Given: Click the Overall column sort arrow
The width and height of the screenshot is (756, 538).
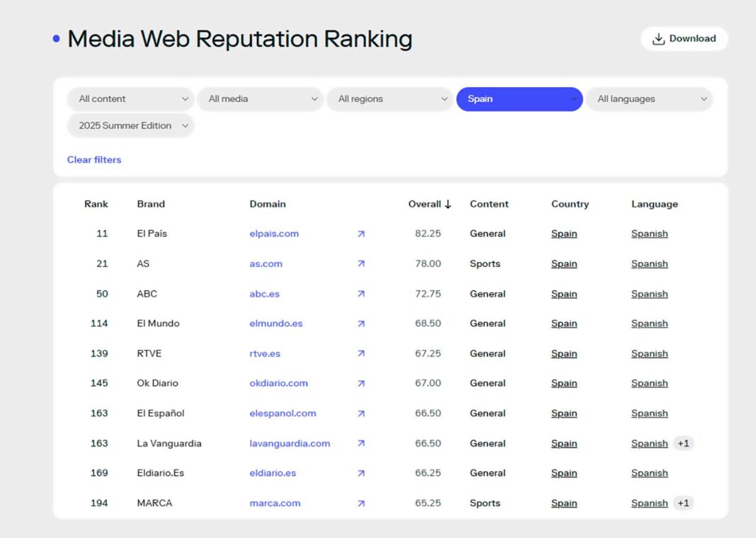Looking at the screenshot, I should [448, 204].
